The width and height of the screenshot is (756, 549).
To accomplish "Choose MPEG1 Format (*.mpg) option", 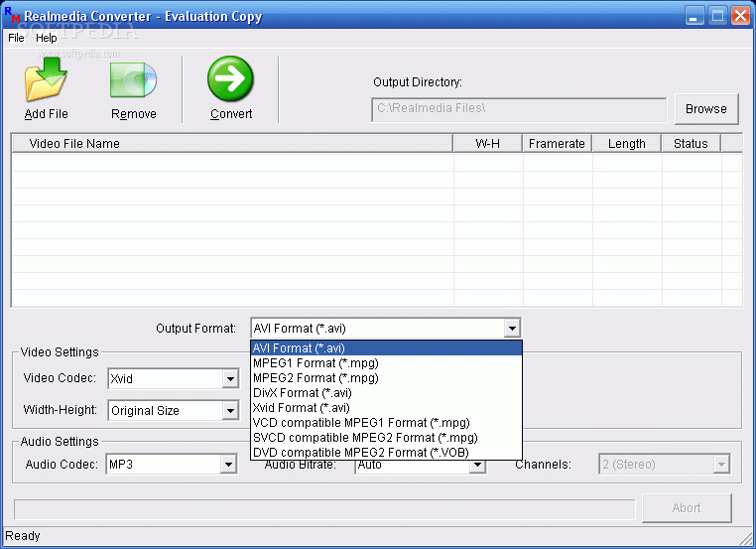I will [386, 362].
